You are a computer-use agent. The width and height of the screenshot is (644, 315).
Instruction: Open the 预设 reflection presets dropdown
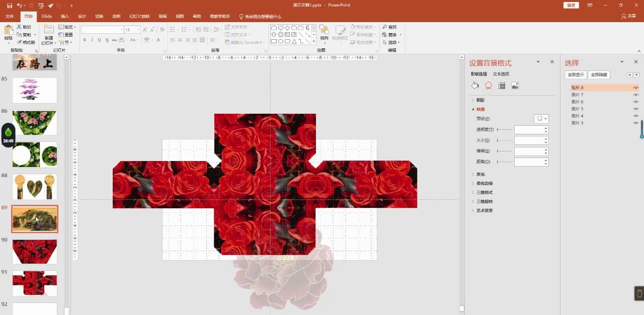click(541, 119)
